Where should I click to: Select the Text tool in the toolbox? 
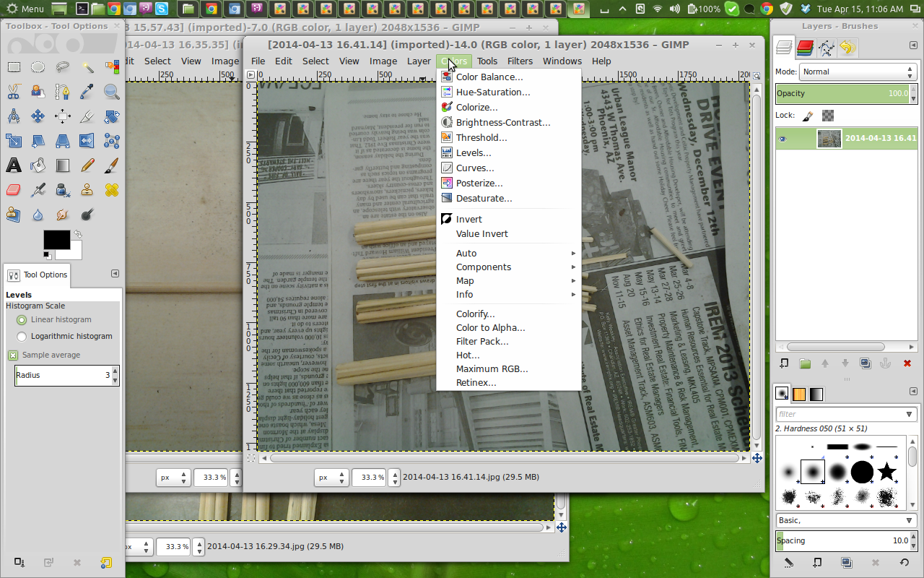click(x=12, y=166)
